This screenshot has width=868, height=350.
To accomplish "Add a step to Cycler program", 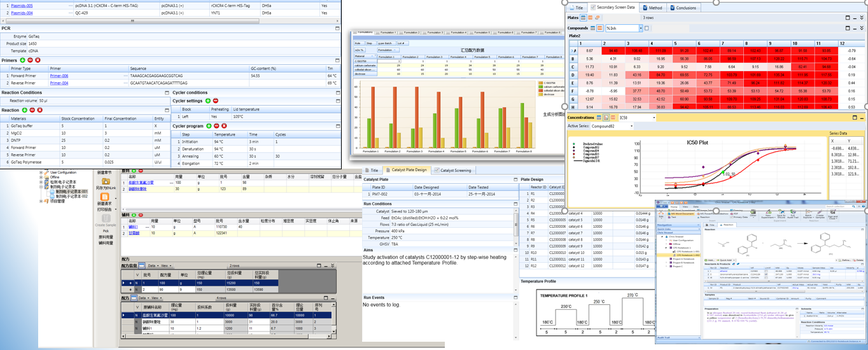I will coord(209,126).
